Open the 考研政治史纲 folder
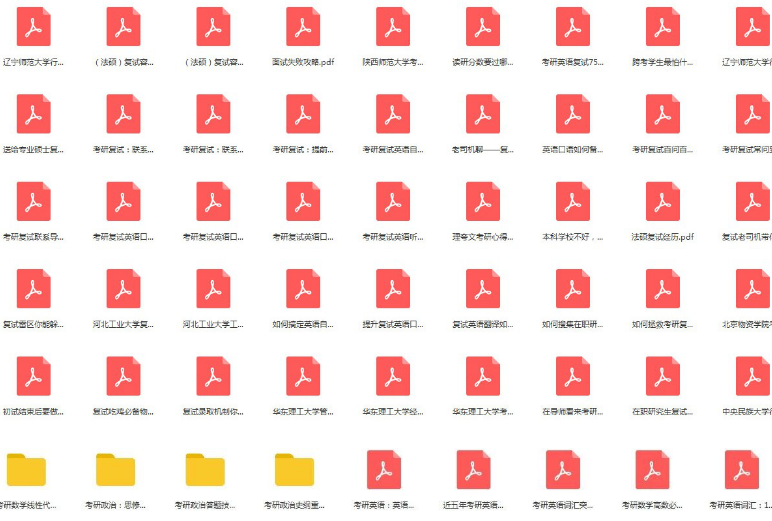 tap(295, 469)
